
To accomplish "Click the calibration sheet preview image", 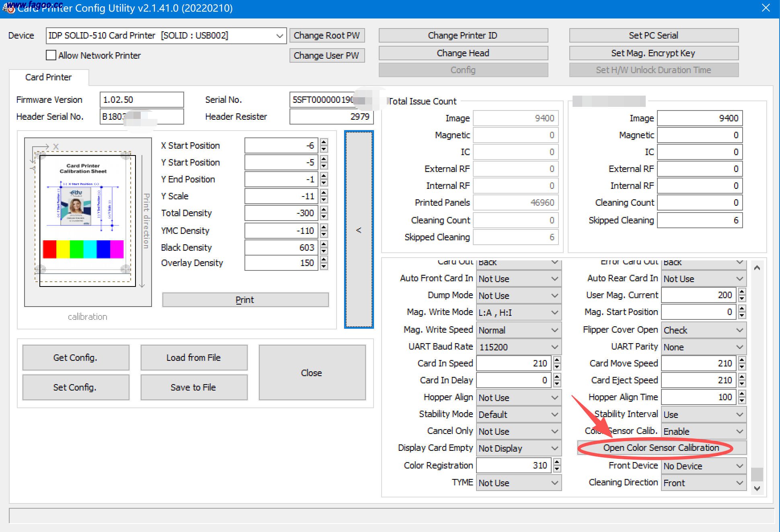I will point(88,222).
